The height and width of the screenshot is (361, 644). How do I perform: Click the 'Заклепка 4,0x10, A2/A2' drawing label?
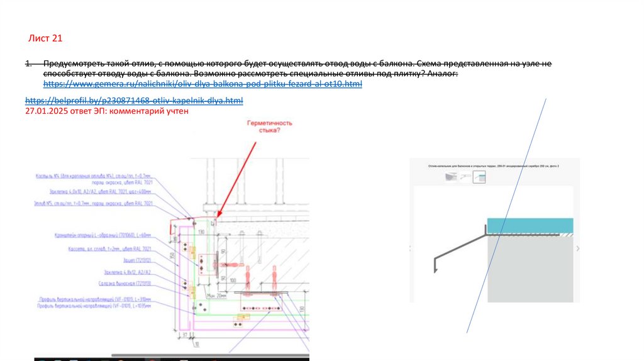(101, 191)
